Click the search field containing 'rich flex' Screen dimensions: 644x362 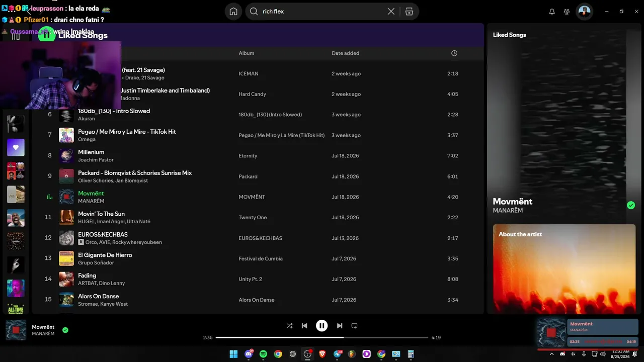click(x=332, y=12)
